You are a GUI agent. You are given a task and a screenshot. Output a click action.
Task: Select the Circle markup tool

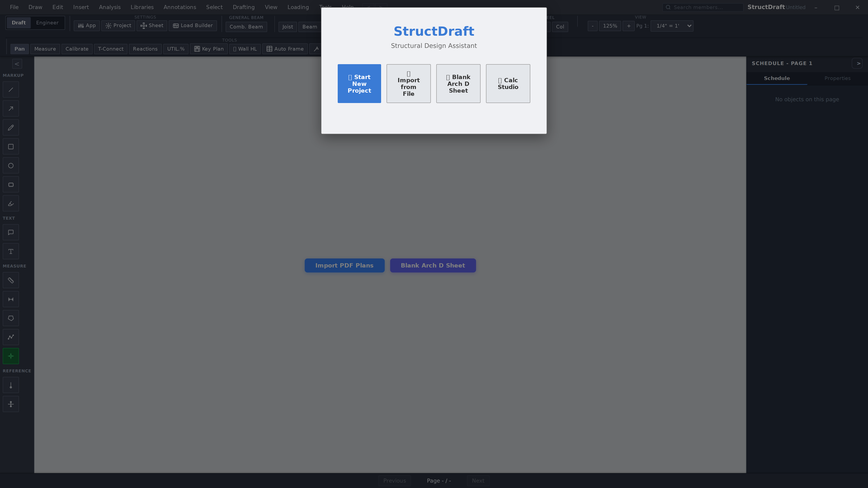click(x=11, y=165)
